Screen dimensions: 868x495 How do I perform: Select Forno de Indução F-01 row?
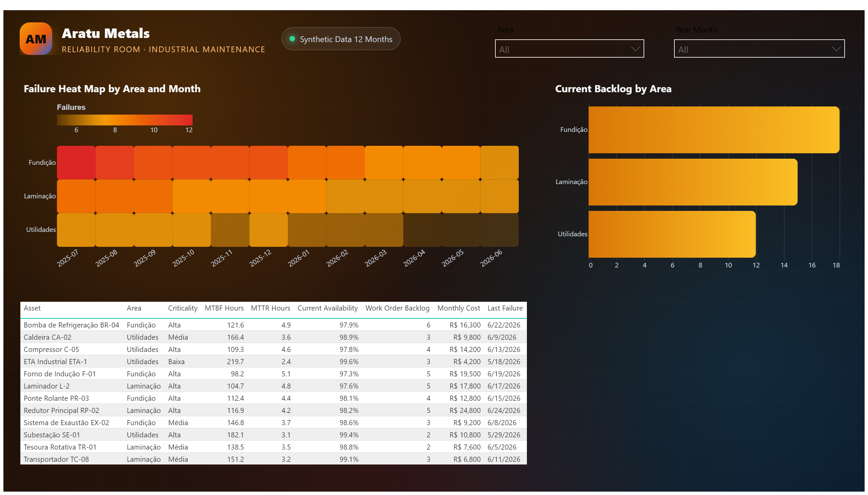tap(273, 374)
